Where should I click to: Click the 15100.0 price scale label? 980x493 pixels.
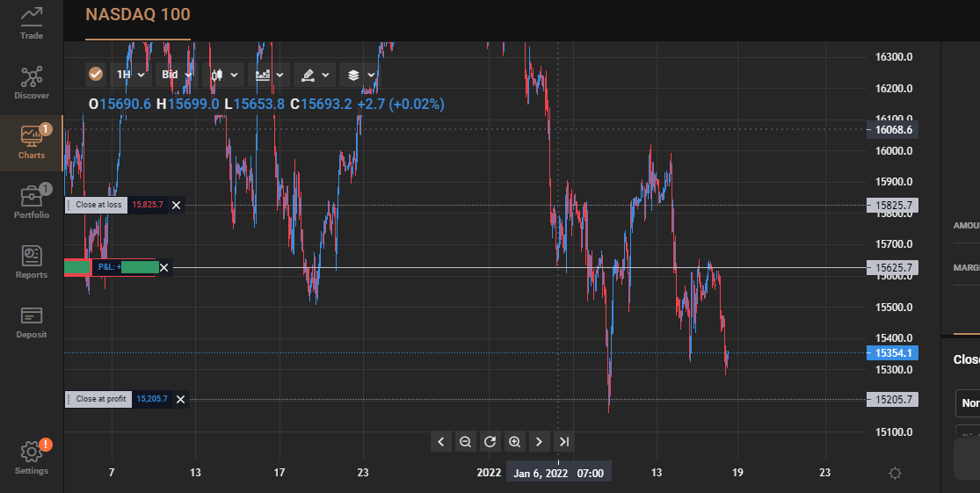point(894,431)
